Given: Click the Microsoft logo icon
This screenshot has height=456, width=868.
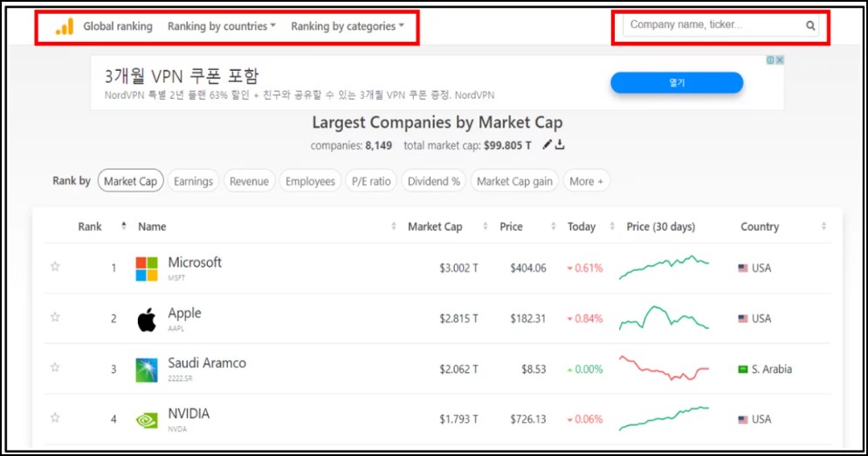Looking at the screenshot, I should [x=147, y=269].
